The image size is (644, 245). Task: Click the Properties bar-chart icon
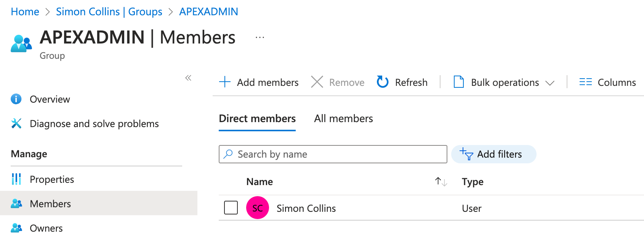tap(16, 179)
